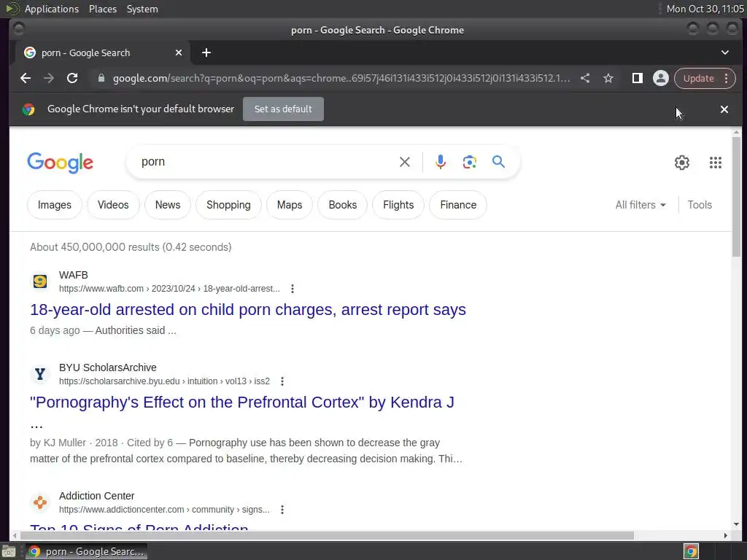Open the search Tools options

coord(700,205)
